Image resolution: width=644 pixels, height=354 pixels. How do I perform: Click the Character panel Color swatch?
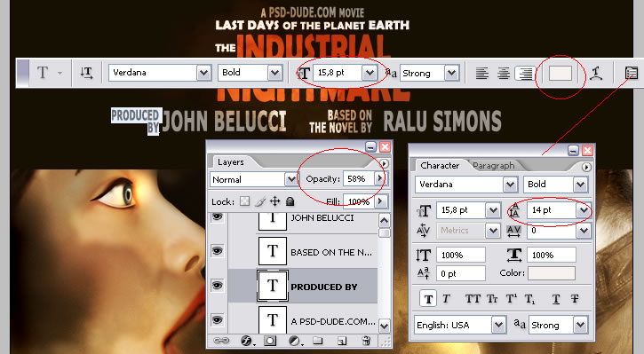tap(552, 273)
